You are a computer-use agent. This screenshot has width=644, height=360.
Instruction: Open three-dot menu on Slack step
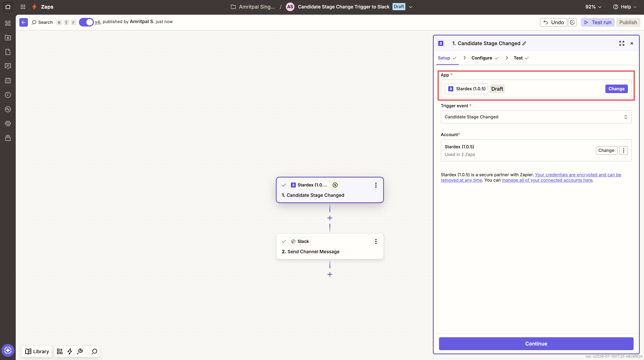pos(376,241)
